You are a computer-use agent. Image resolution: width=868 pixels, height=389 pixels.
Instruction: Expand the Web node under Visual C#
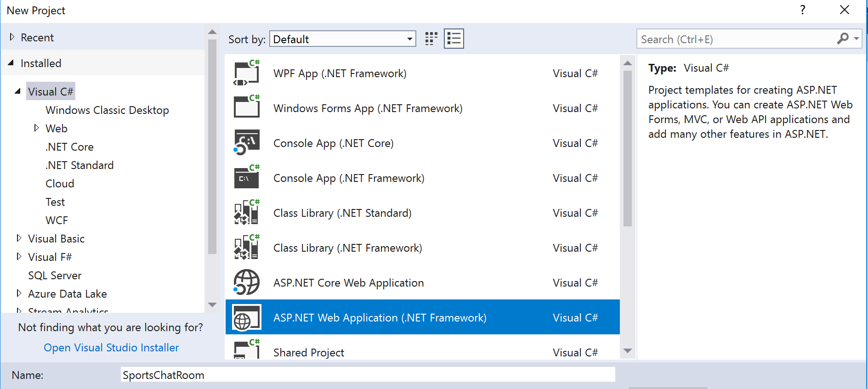37,128
